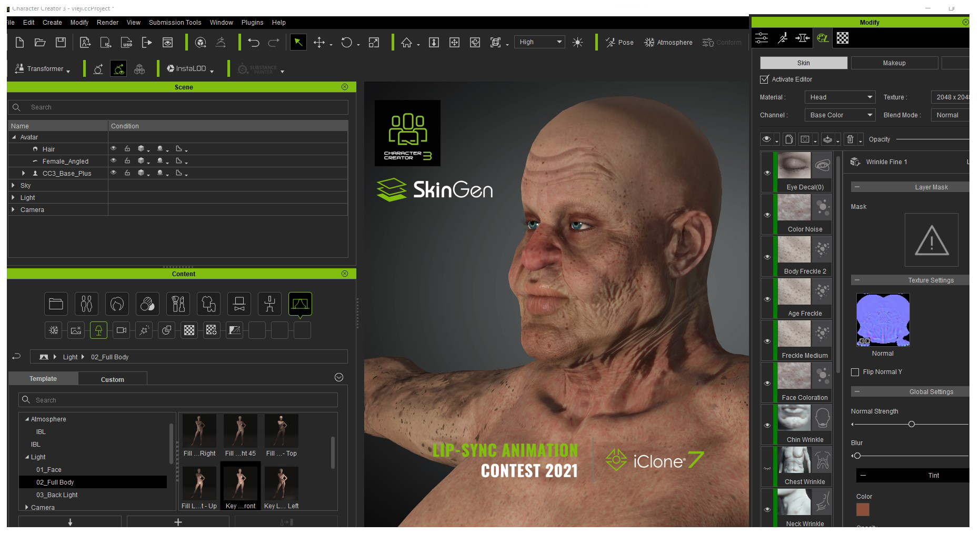Hide the Color Noise layer
The width and height of the screenshot is (980, 534).
click(767, 215)
